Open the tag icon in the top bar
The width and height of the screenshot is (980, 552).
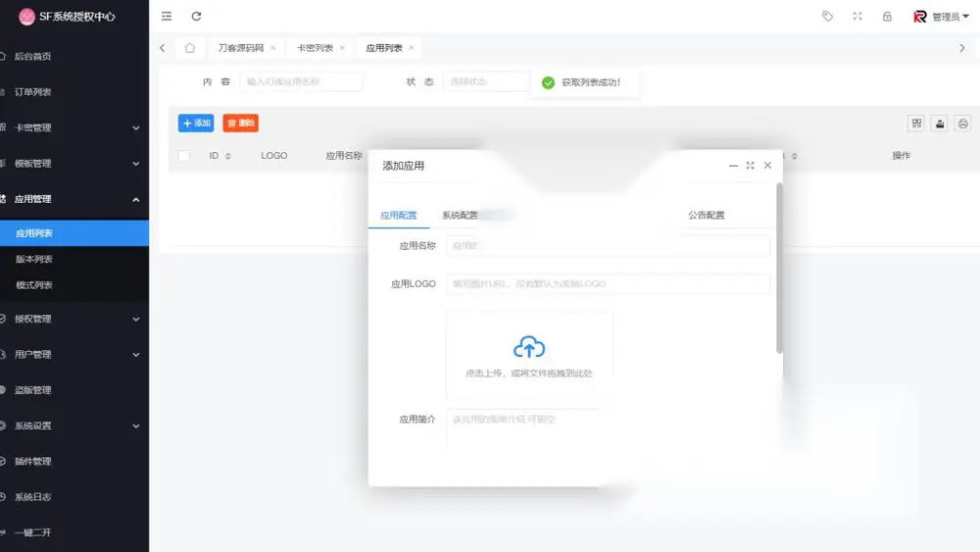827,17
